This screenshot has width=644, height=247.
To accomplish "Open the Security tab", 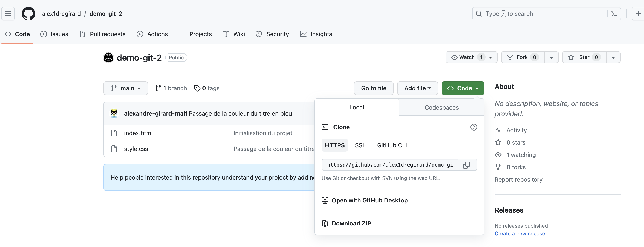I will tap(272, 34).
